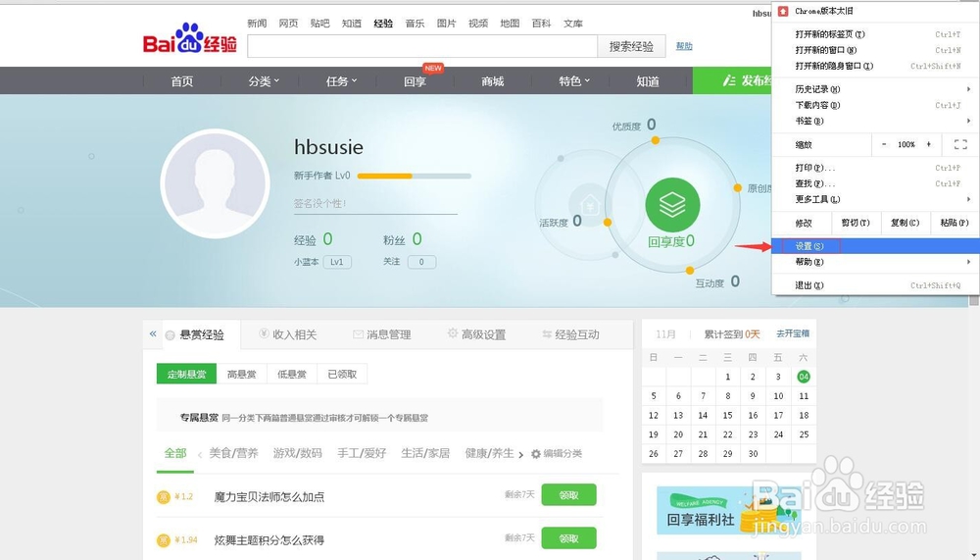Image resolution: width=980 pixels, height=560 pixels.
Task: Select 设置 in Chrome menu
Action: [x=873, y=246]
